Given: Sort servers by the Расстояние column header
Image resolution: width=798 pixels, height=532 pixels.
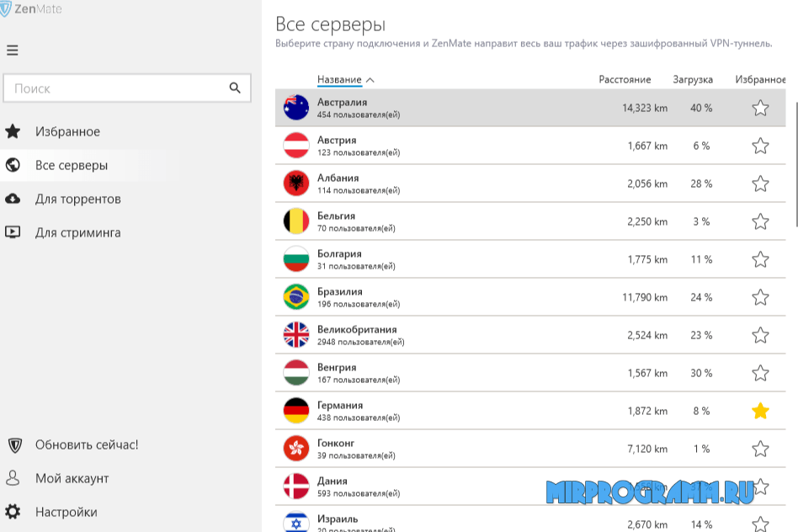Looking at the screenshot, I should point(625,79).
